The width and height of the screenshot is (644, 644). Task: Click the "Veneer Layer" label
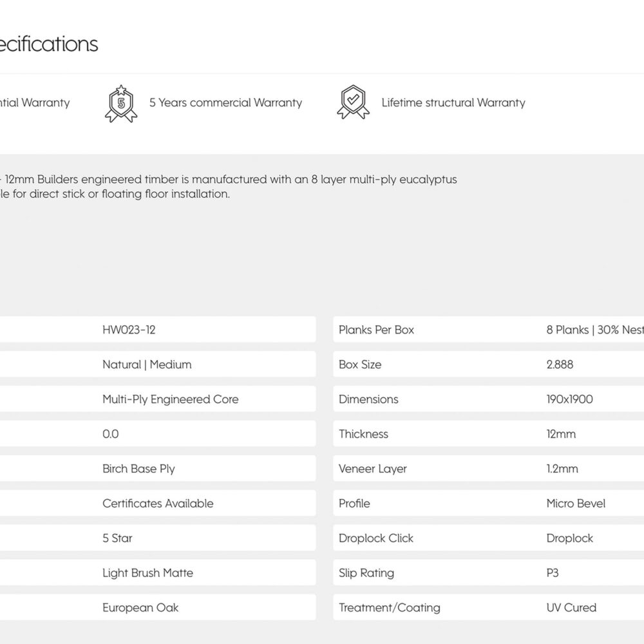click(x=372, y=469)
